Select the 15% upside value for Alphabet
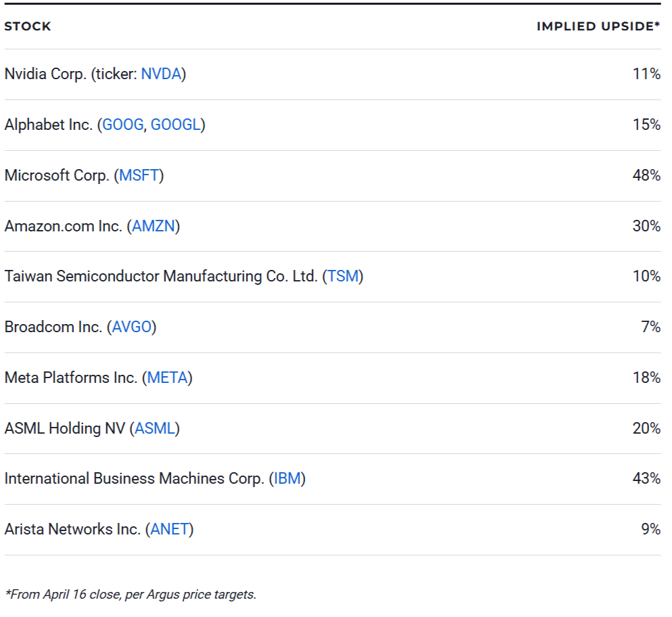672x617 pixels. click(x=647, y=124)
